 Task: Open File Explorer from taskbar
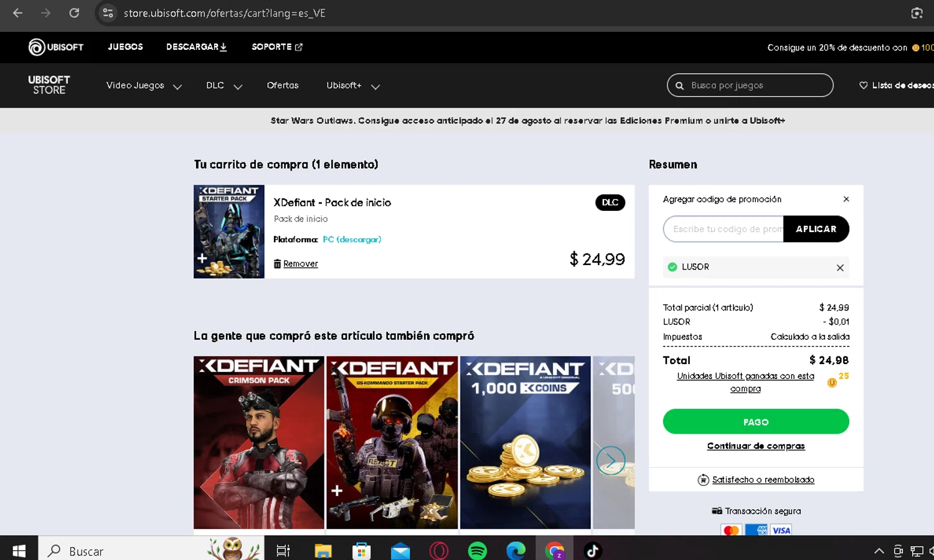coord(323,551)
